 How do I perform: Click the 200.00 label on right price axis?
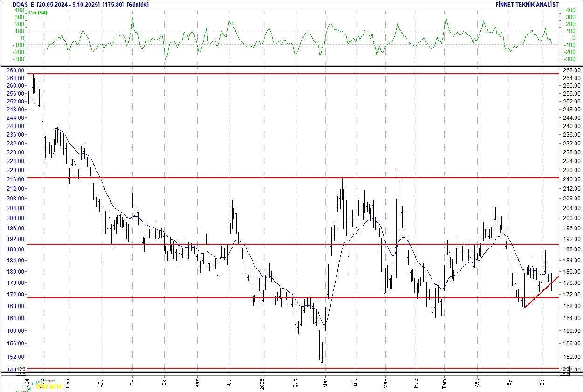click(571, 218)
